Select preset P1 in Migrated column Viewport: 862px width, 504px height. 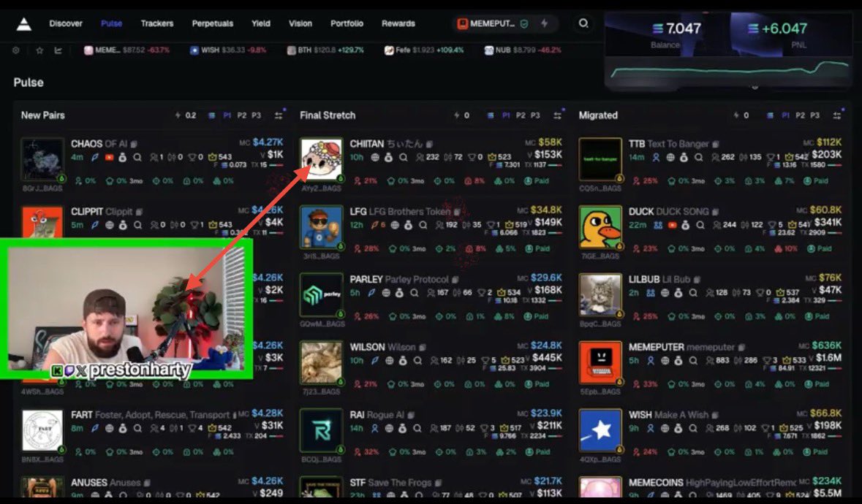click(x=785, y=115)
